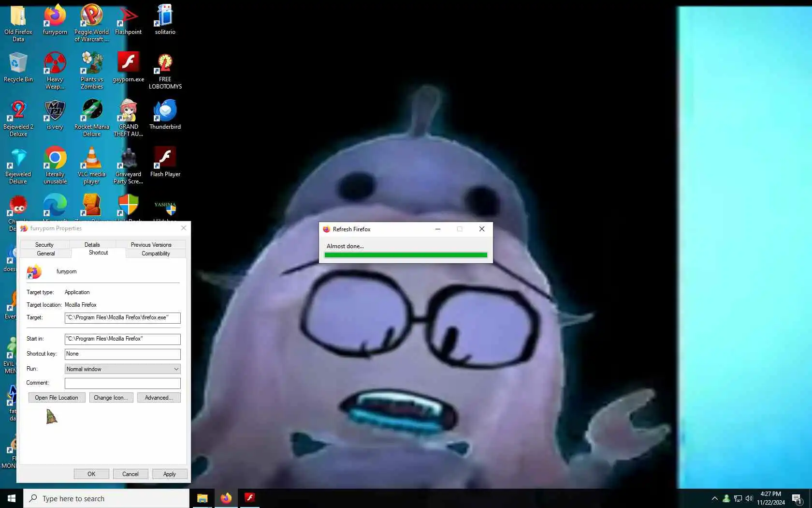This screenshot has width=812, height=508.
Task: Select the Chrome icon labeled literally unusable
Action: click(x=55, y=158)
